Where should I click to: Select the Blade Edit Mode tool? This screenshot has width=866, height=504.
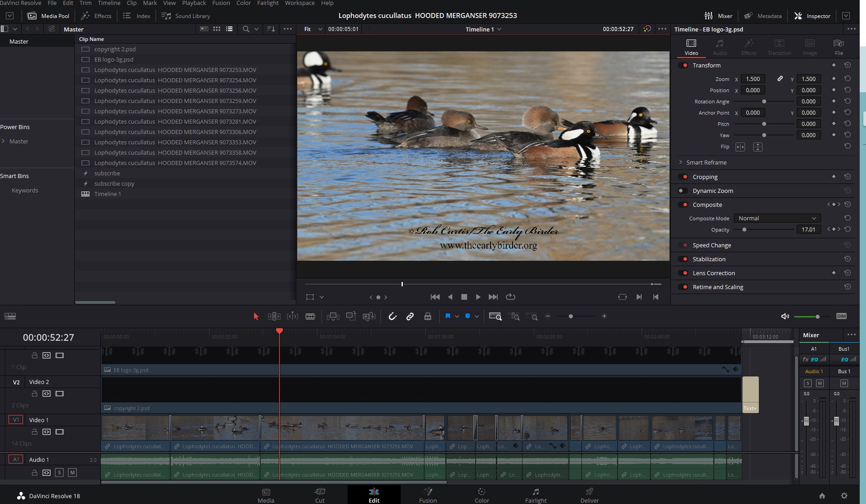click(x=310, y=317)
